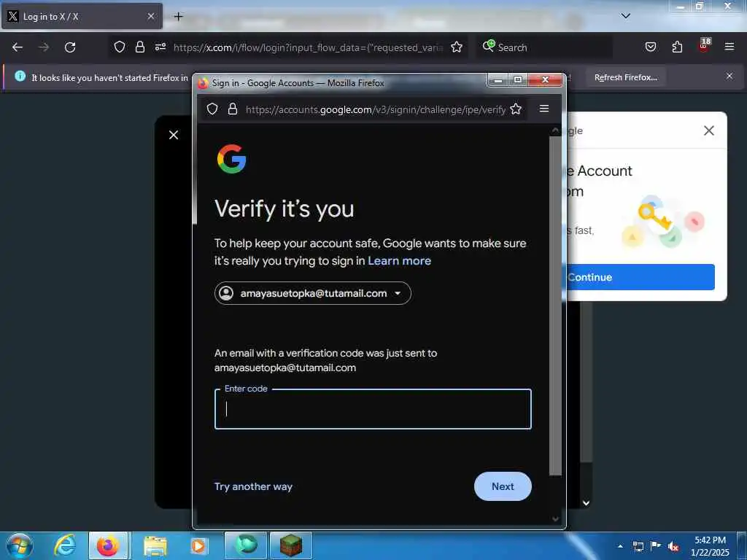Save page to Pocket
The width and height of the screenshot is (747, 560).
pyautogui.click(x=650, y=47)
